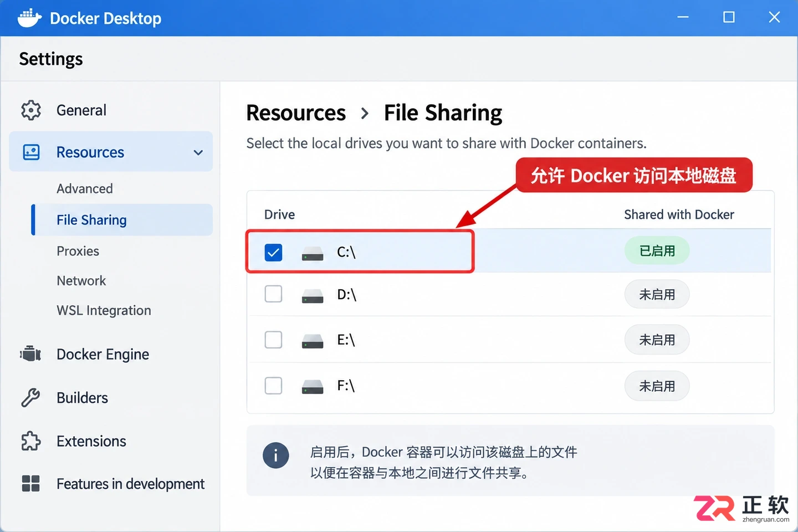This screenshot has width=798, height=532.
Task: Check the D:\ drive checkbox
Action: click(273, 294)
